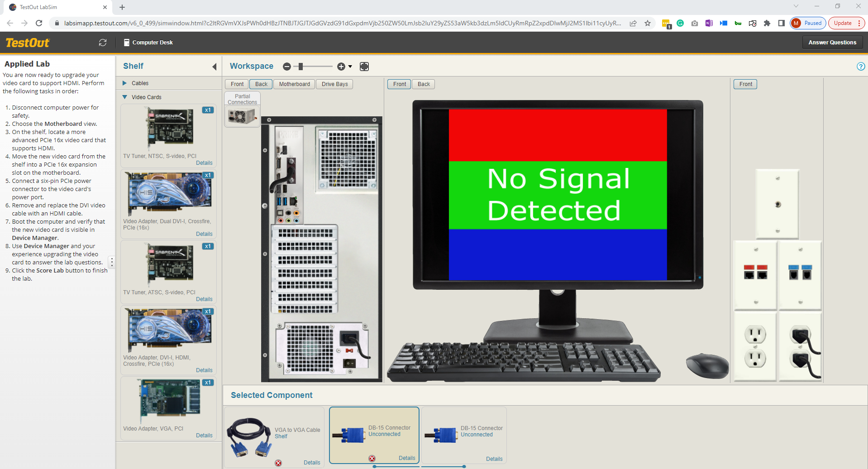Screen dimensions: 868x469
Task: Click the mouse on the desk
Action: tap(707, 365)
